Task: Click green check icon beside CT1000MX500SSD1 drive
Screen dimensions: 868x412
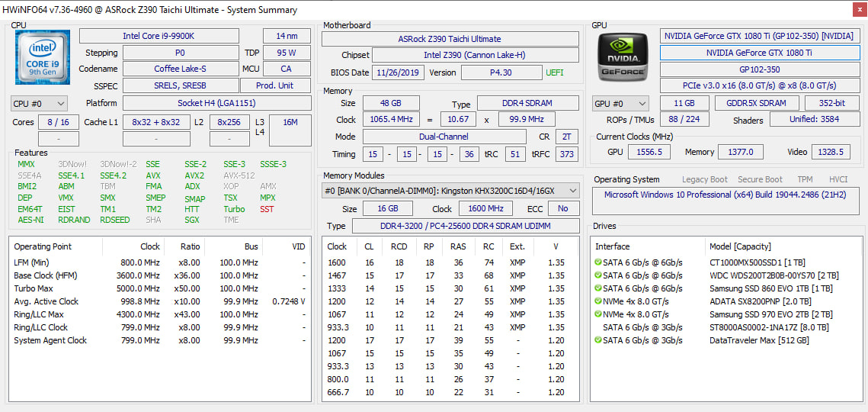Action: pos(598,262)
